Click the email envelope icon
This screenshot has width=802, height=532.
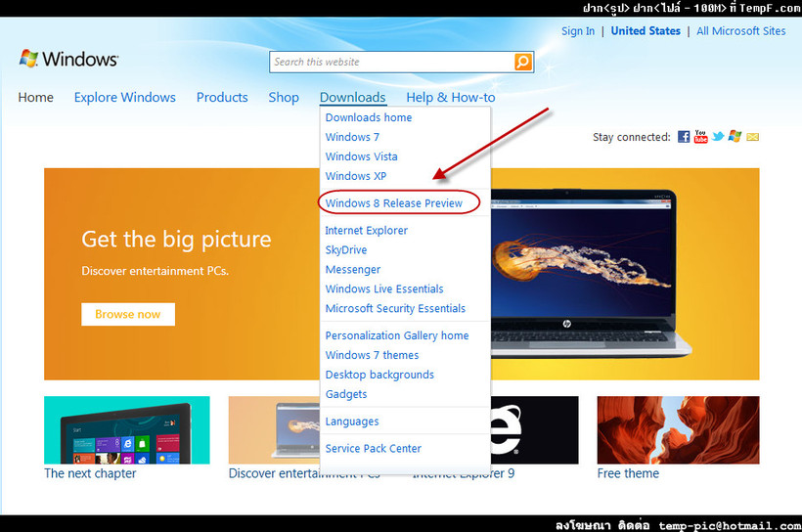click(x=752, y=137)
